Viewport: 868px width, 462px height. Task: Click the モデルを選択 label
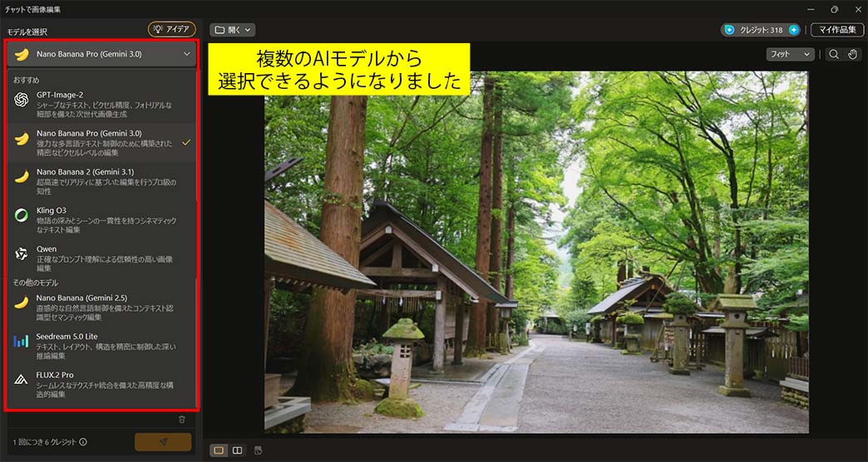point(27,32)
